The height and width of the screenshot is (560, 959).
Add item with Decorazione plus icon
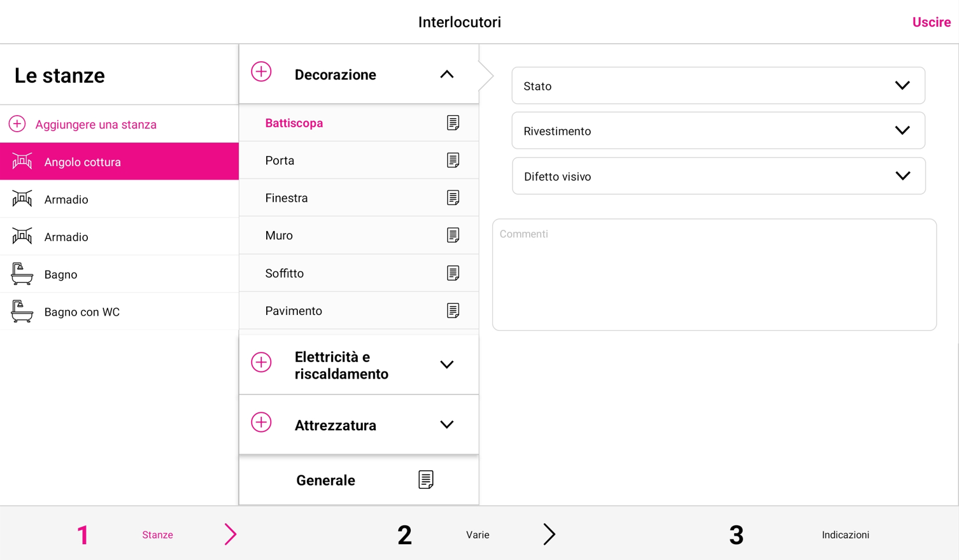click(261, 72)
